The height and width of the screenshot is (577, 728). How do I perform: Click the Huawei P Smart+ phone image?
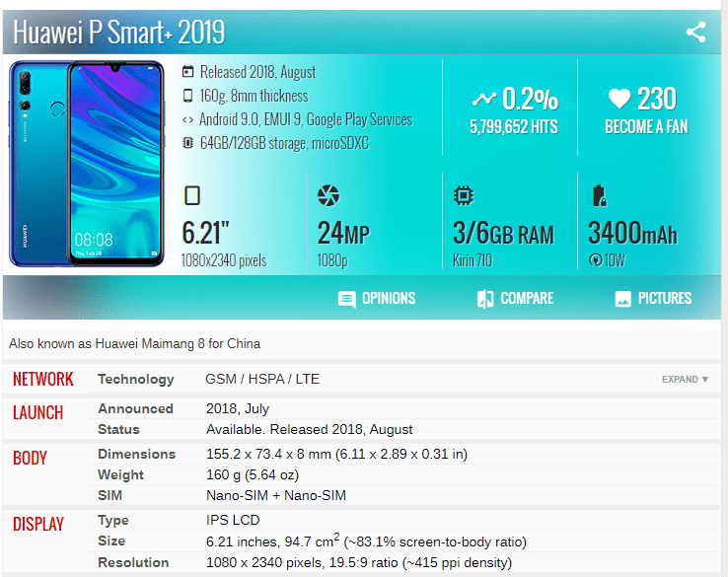pyautogui.click(x=87, y=164)
